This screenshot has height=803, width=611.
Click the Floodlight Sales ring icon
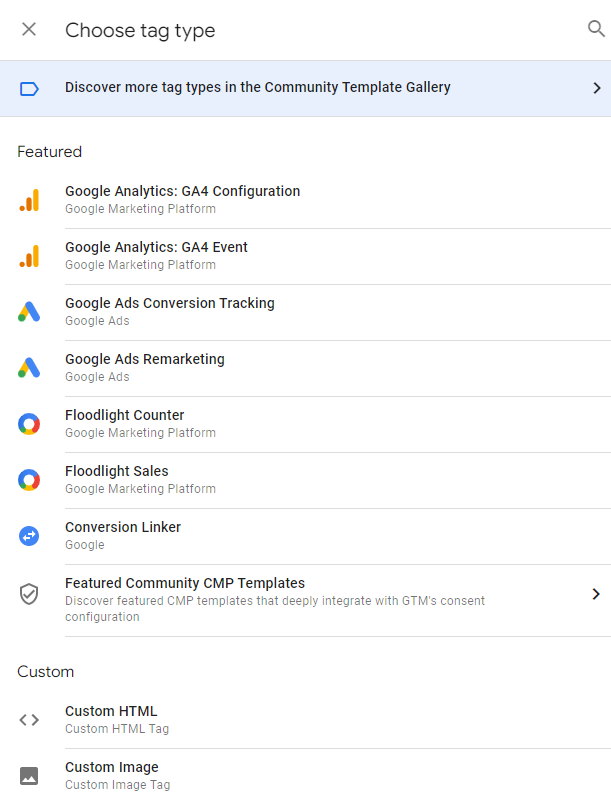(29, 480)
